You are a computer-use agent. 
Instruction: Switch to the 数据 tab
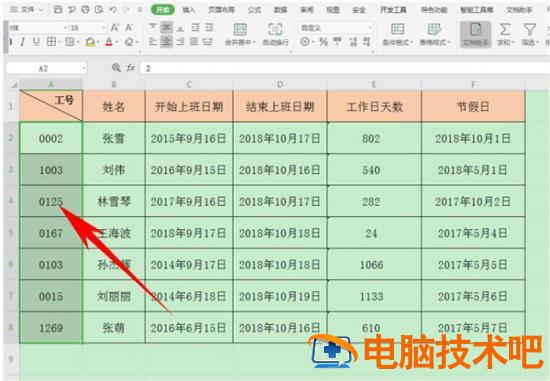click(x=281, y=10)
